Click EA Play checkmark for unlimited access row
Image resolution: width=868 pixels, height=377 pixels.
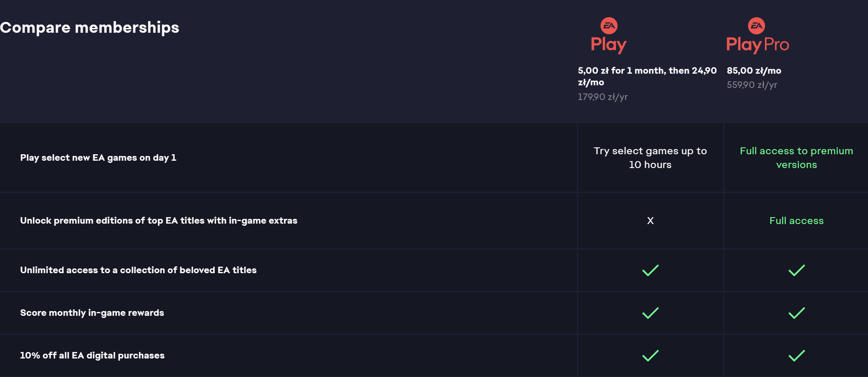click(650, 270)
